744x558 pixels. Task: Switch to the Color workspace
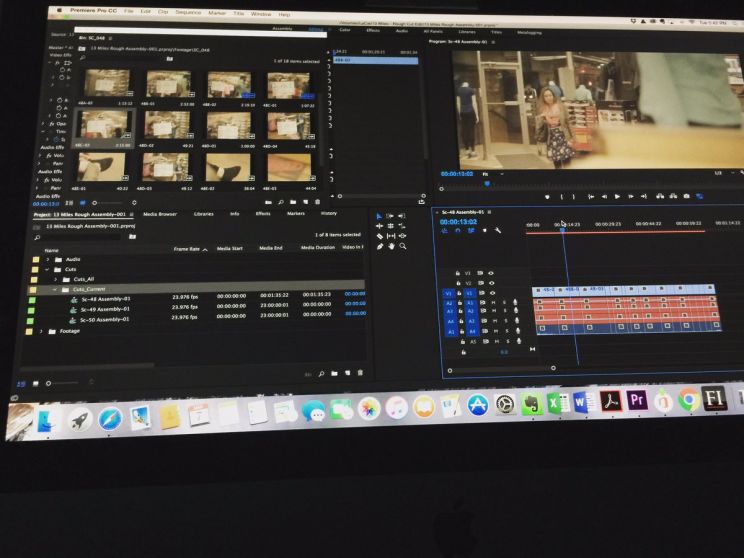[x=345, y=30]
